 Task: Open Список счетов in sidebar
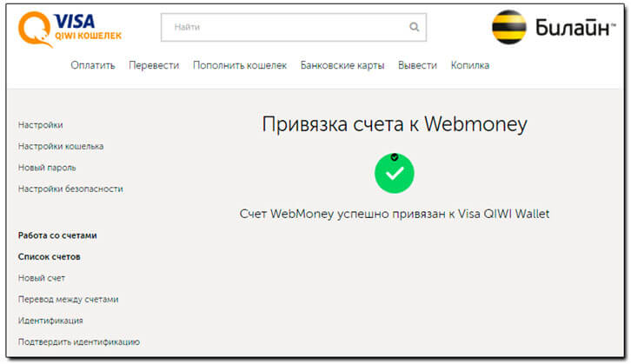(x=49, y=257)
